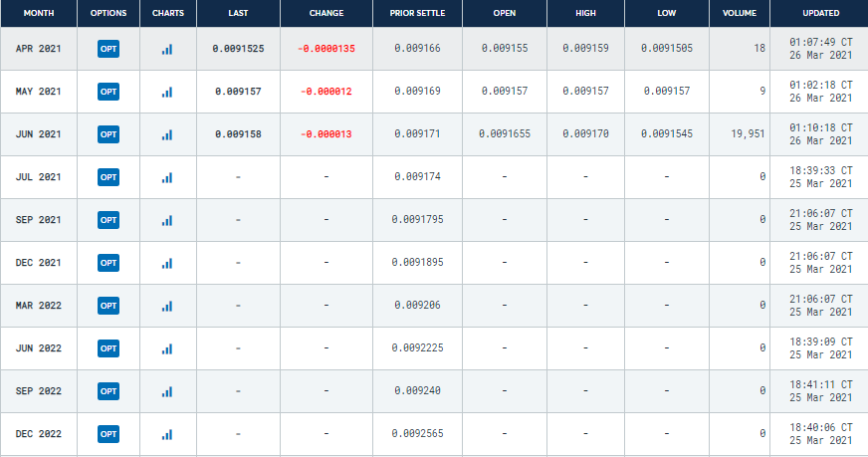Image resolution: width=868 pixels, height=457 pixels.
Task: Click the red change value -0.000013
Action: 326,134
